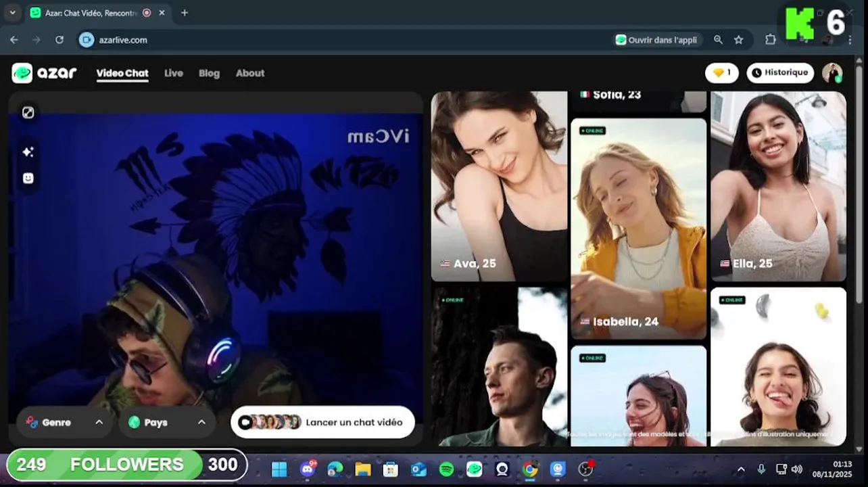Select Sofia, 23 profile card

point(639,101)
